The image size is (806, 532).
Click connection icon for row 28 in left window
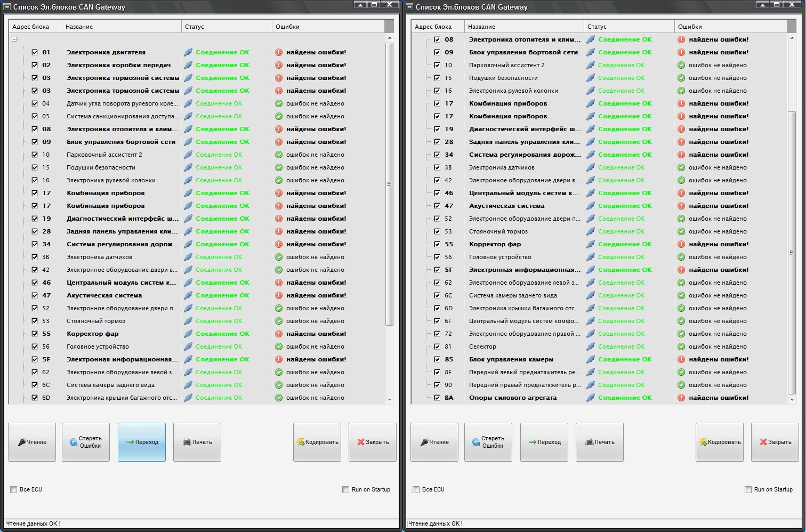pyautogui.click(x=188, y=231)
